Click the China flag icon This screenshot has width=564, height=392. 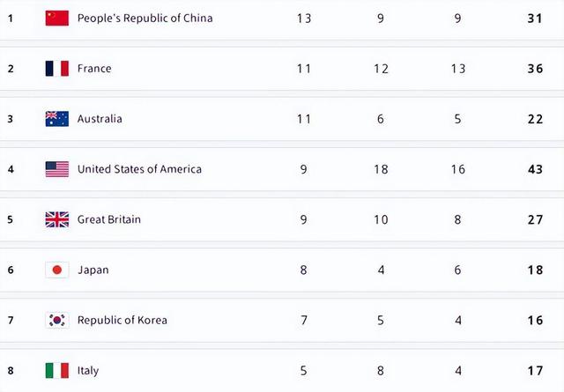coord(56,18)
